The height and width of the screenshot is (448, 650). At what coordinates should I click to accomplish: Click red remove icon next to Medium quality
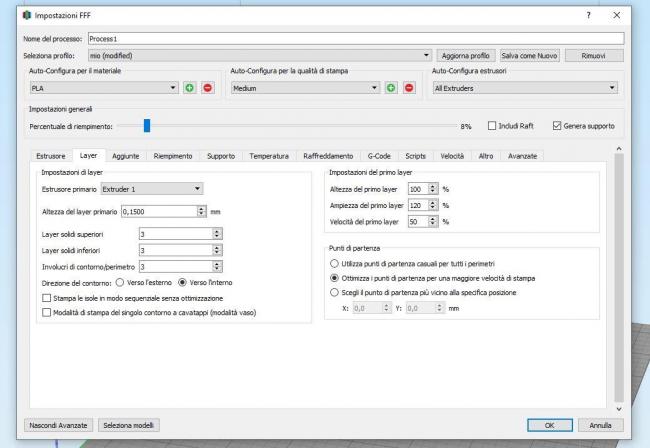click(408, 88)
